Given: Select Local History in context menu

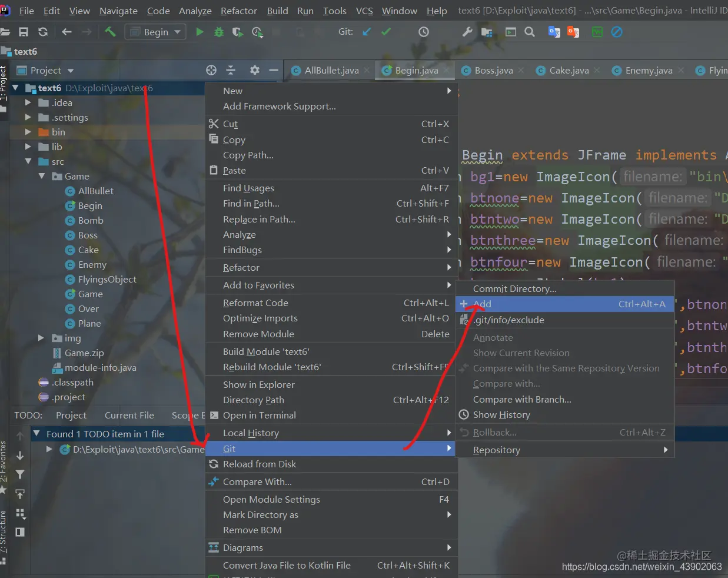Looking at the screenshot, I should pyautogui.click(x=331, y=433).
